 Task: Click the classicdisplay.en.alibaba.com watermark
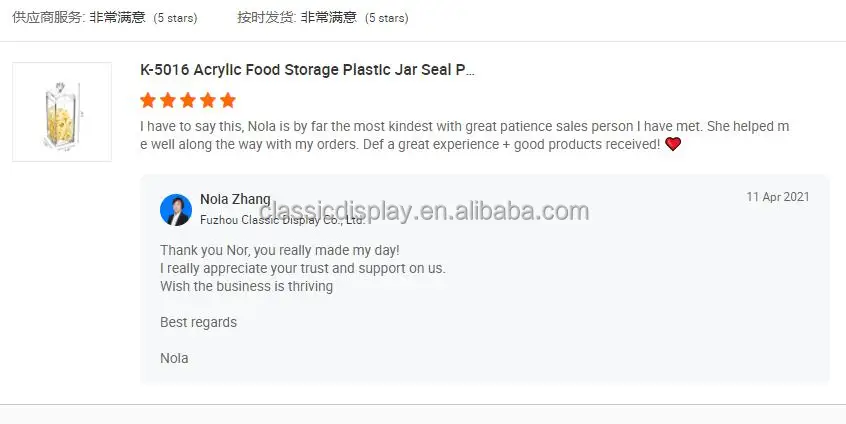pos(424,211)
